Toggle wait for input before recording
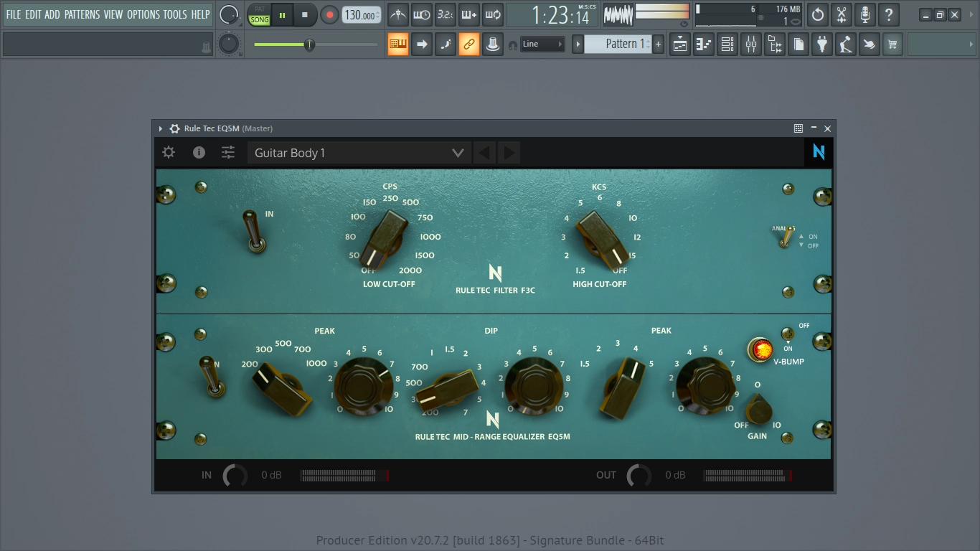 (x=422, y=14)
